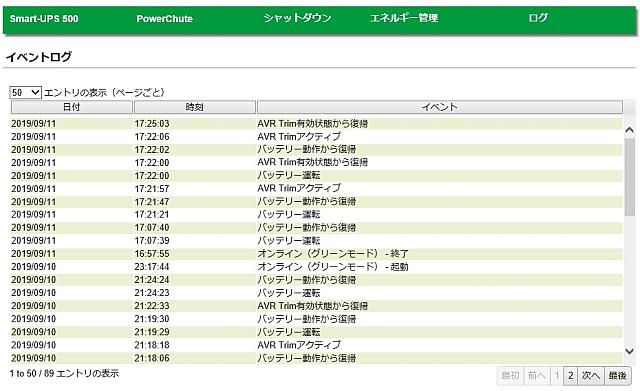This screenshot has height=391, width=640.
Task: Click the バッテリー運転 event at 17:07:39
Action: (289, 240)
